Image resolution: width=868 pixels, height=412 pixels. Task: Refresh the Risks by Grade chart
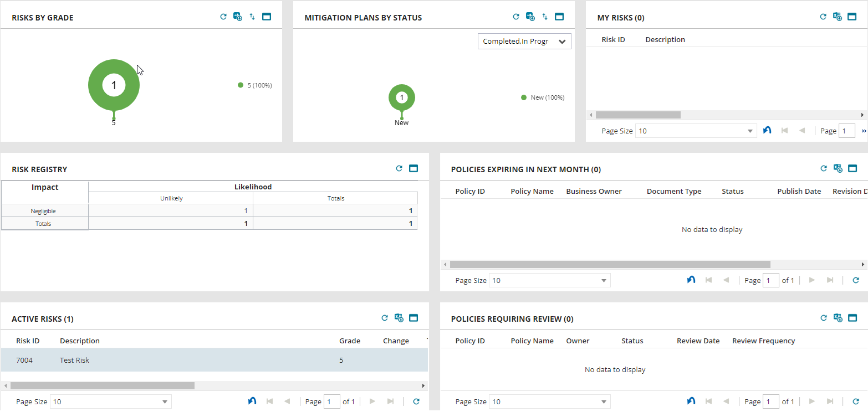223,17
